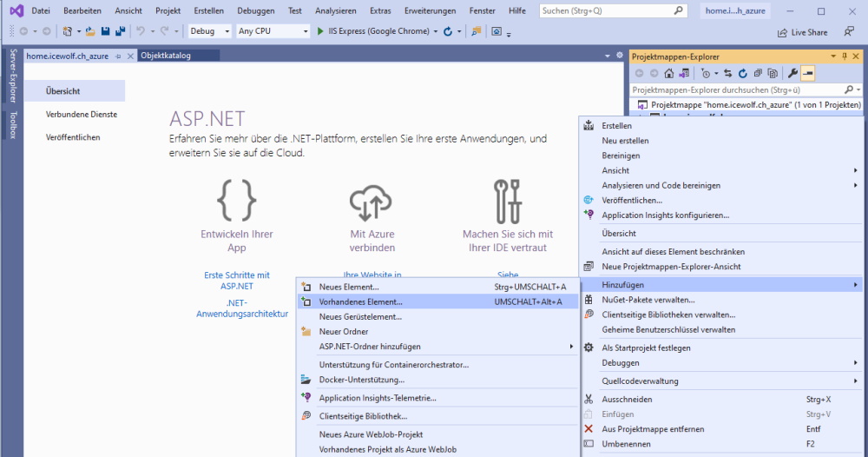The image size is (868, 457).
Task: Pin the home.icewolf.ch_azure document tab
Action: pos(118,56)
